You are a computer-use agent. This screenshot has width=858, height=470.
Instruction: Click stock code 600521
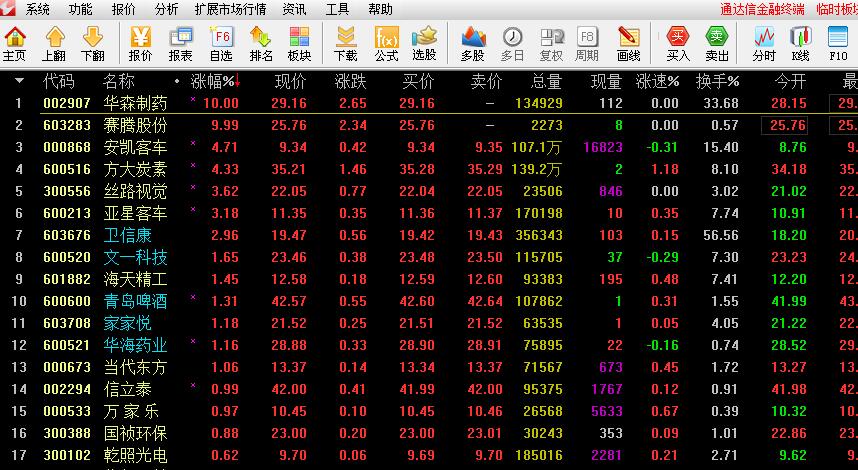click(67, 345)
